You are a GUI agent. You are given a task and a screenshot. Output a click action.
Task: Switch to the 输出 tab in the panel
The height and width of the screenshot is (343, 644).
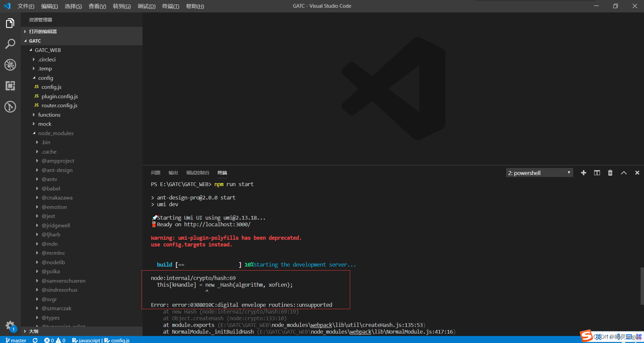coord(173,172)
